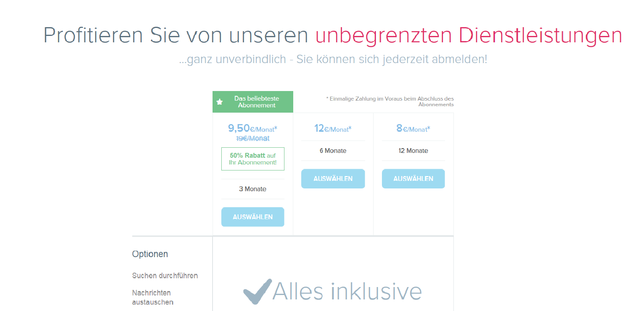The image size is (644, 311).
Task: Click the star icon in the green banner
Action: pos(219,102)
